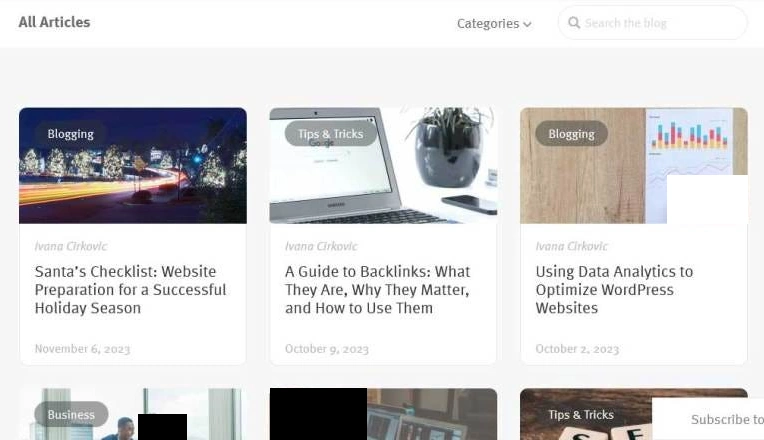764x440 pixels.
Task: Click the Search the blog field
Action: [652, 23]
